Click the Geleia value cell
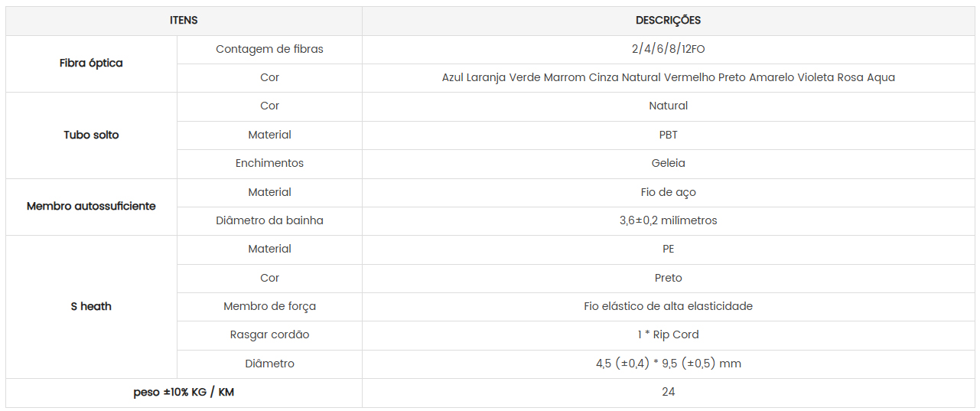Image resolution: width=980 pixels, height=411 pixels. tap(668, 163)
